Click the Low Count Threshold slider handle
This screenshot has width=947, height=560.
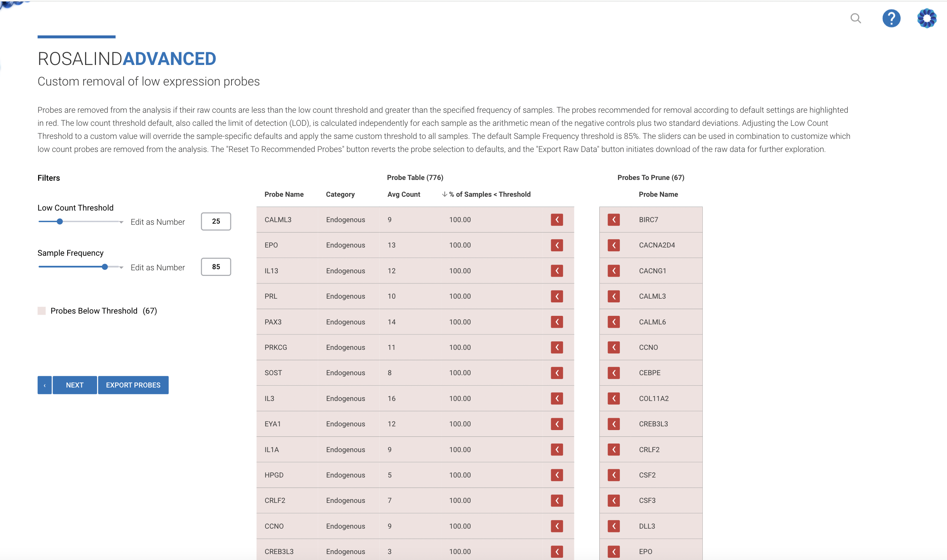pyautogui.click(x=60, y=221)
